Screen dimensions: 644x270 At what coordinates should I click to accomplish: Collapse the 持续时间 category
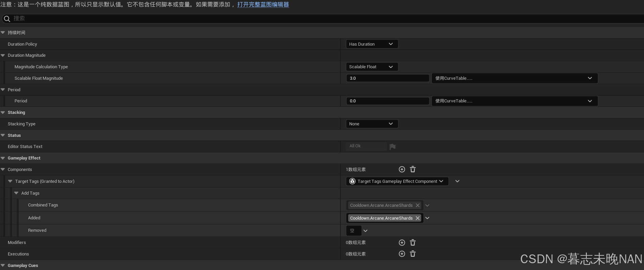[x=3, y=32]
